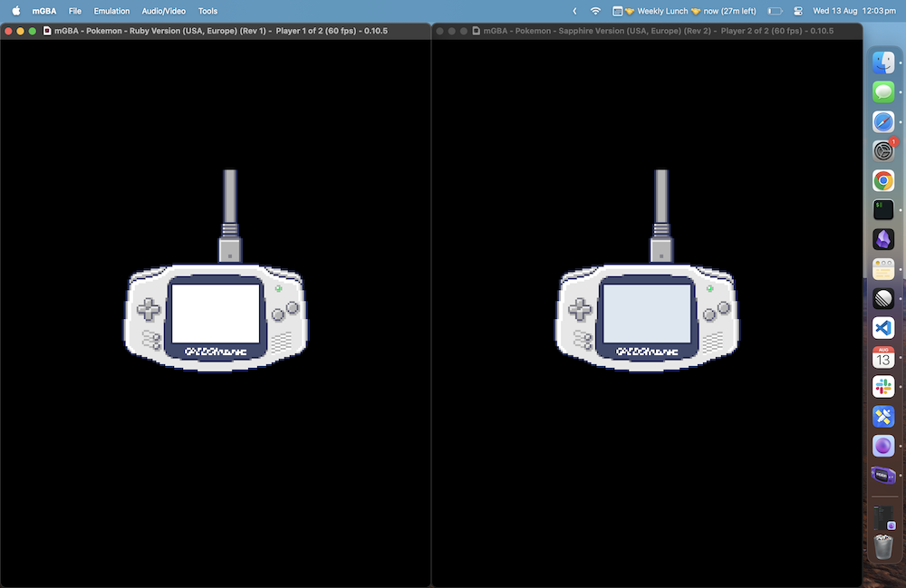The height and width of the screenshot is (588, 906).
Task: Maximize the Ruby Version window
Action: 33,31
